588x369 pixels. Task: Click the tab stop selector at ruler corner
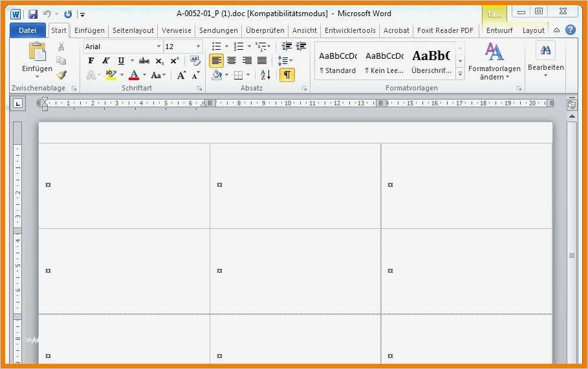click(17, 103)
